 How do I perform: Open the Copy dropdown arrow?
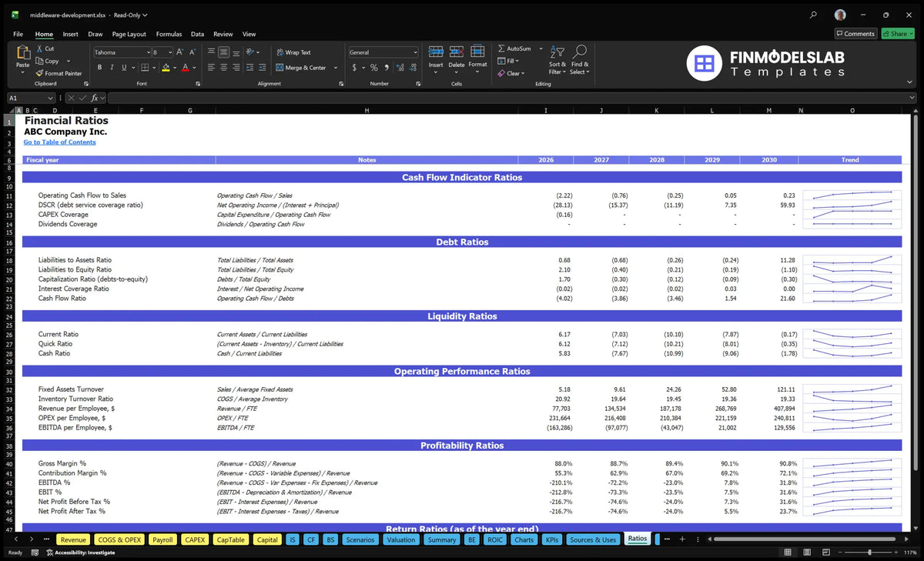pyautogui.click(x=68, y=61)
